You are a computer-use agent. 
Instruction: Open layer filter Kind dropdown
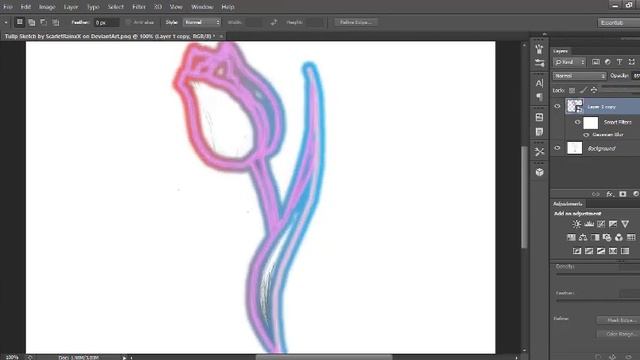click(x=569, y=62)
